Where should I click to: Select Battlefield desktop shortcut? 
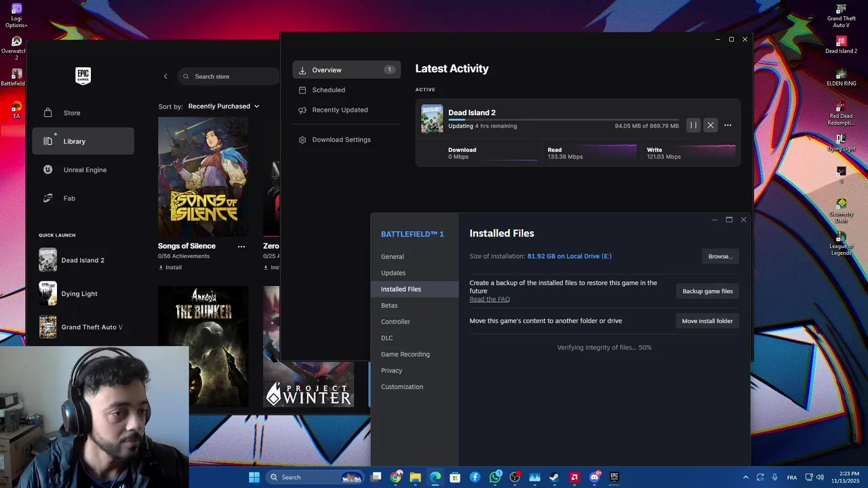tap(15, 77)
